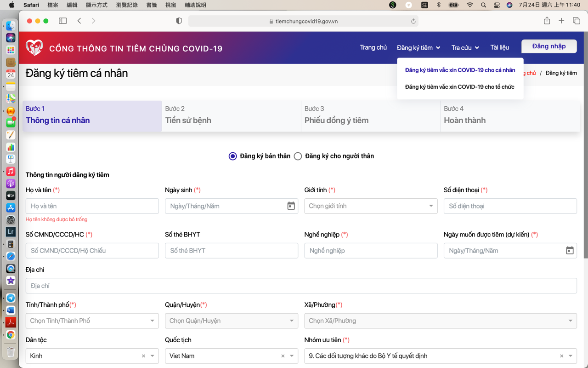Click the Safari share icon
This screenshot has height=368, width=588.
pyautogui.click(x=547, y=21)
